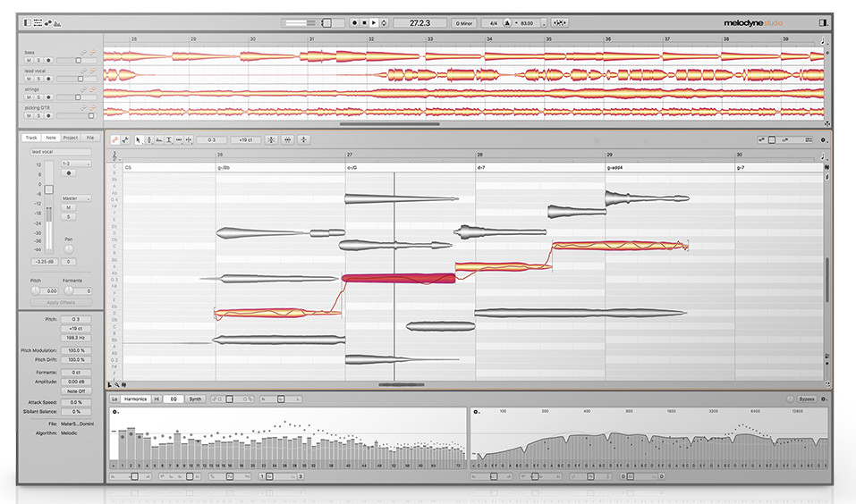Select the Timing tool
Screen dimensions: 856x504
coord(179,140)
